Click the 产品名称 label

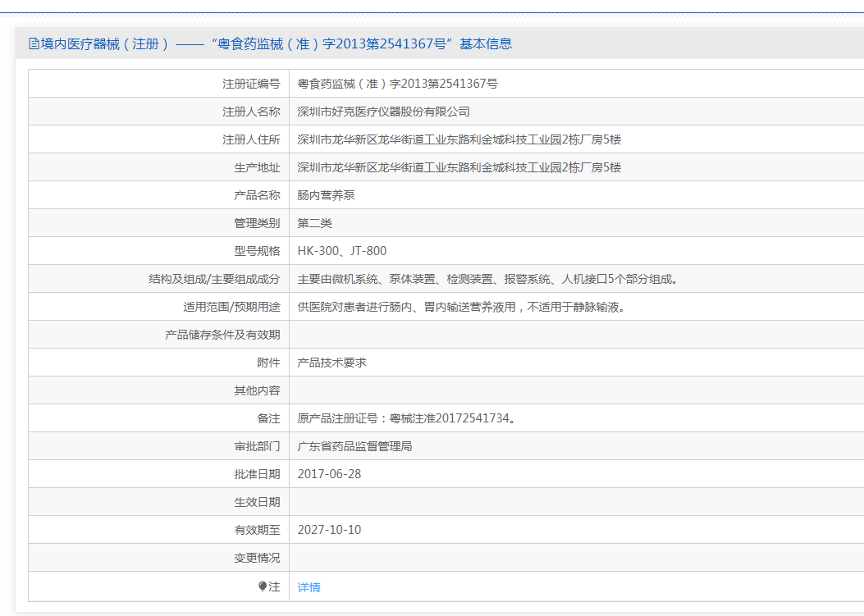pyautogui.click(x=257, y=195)
